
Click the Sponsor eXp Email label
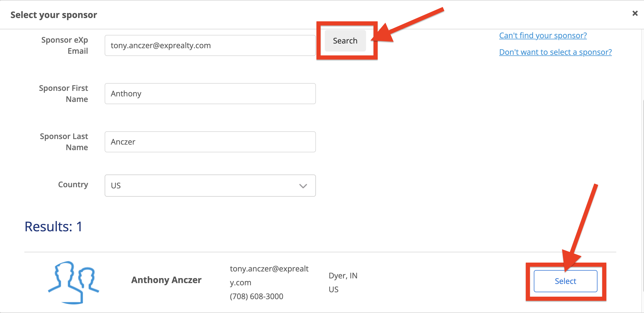point(65,45)
